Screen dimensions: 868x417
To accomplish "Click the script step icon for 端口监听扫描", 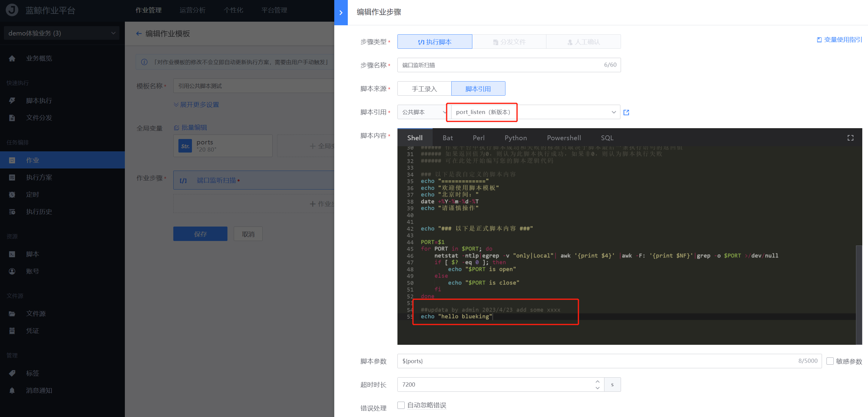I will 183,181.
